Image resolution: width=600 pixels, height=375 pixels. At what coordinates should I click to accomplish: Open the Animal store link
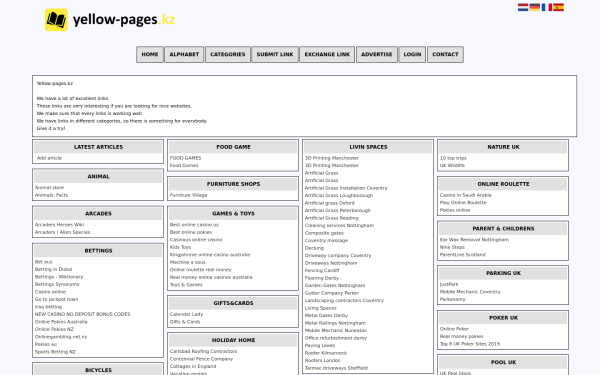[49, 188]
